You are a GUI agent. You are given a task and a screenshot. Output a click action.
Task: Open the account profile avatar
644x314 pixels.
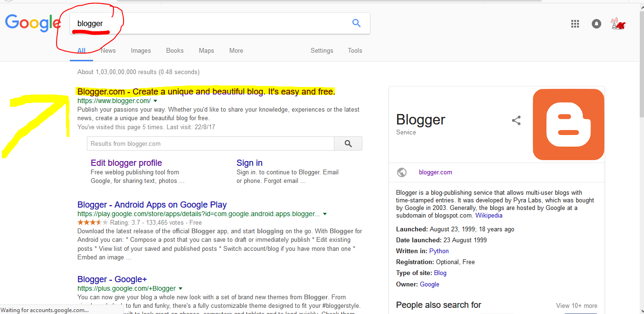[618, 24]
